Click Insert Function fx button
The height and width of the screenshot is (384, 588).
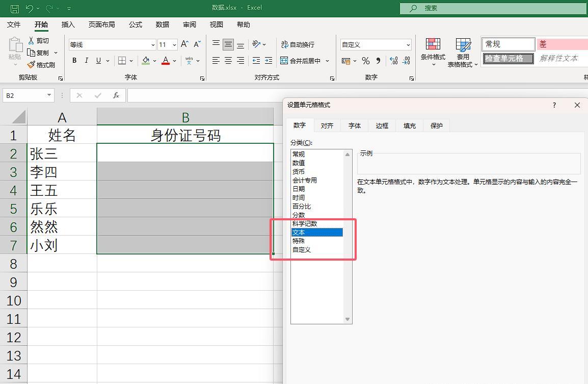click(116, 95)
